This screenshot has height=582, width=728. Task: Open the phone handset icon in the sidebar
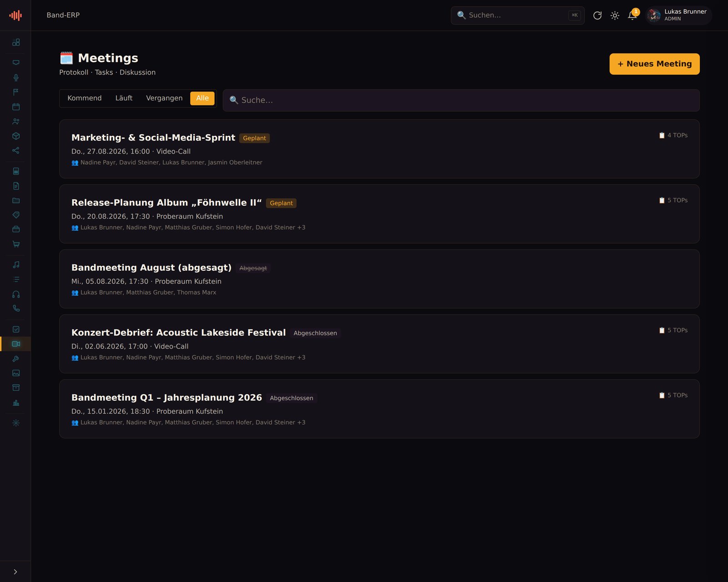point(16,308)
